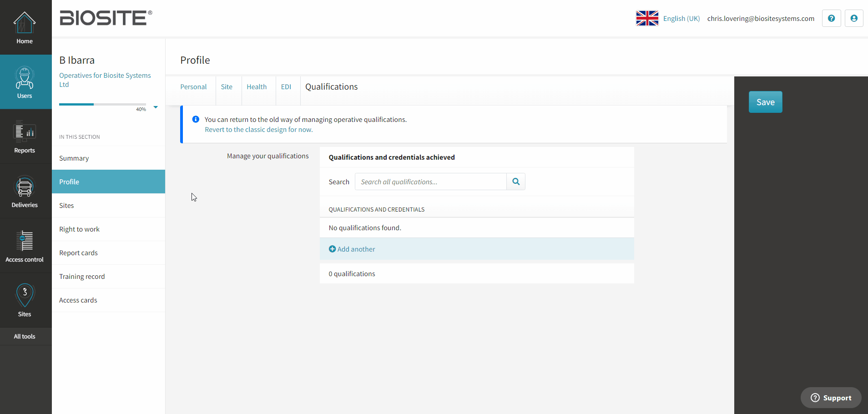Click the help question mark icon
868x414 pixels.
click(x=831, y=18)
